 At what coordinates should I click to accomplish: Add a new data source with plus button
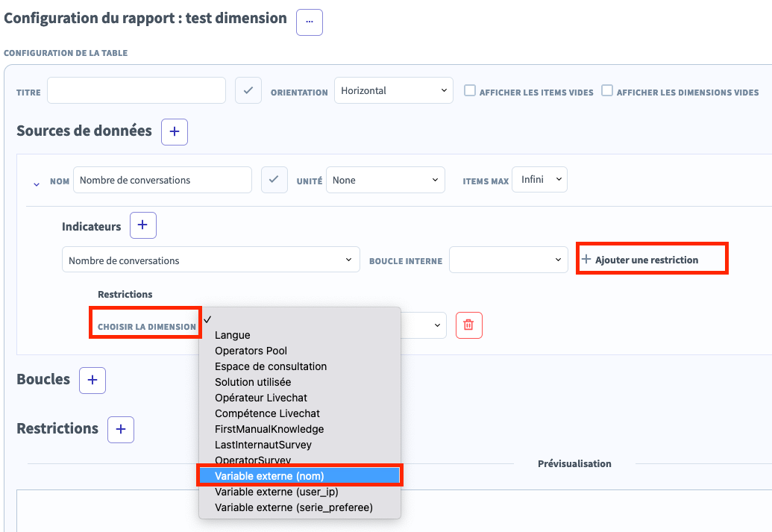pos(175,131)
